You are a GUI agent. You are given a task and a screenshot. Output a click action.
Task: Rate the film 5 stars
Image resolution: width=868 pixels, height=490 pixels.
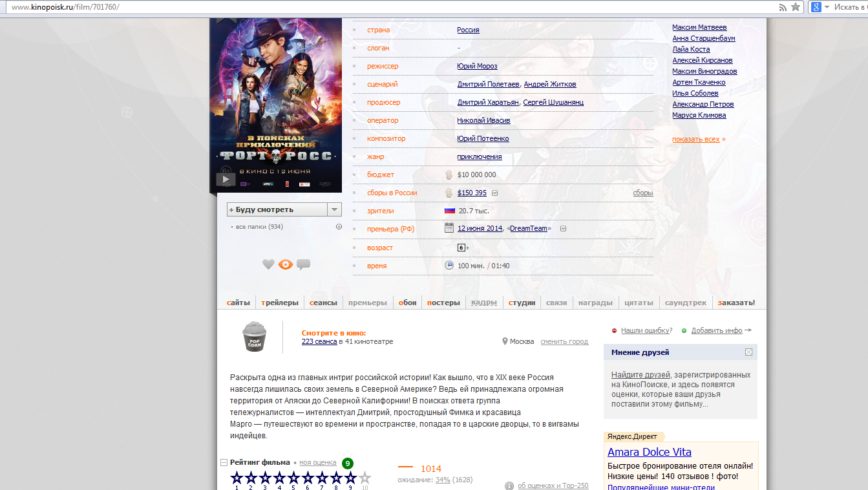pyautogui.click(x=293, y=478)
